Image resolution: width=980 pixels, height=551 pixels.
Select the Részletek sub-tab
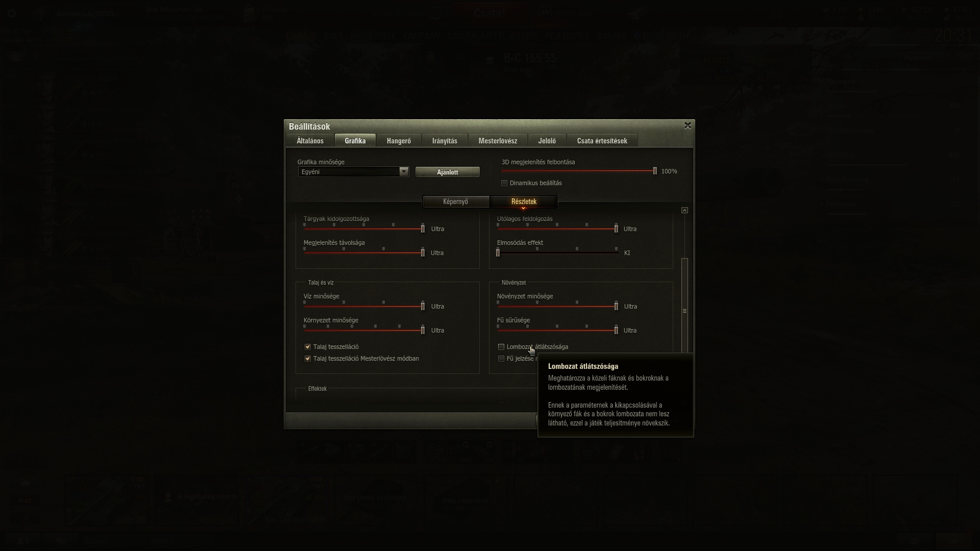click(x=524, y=202)
